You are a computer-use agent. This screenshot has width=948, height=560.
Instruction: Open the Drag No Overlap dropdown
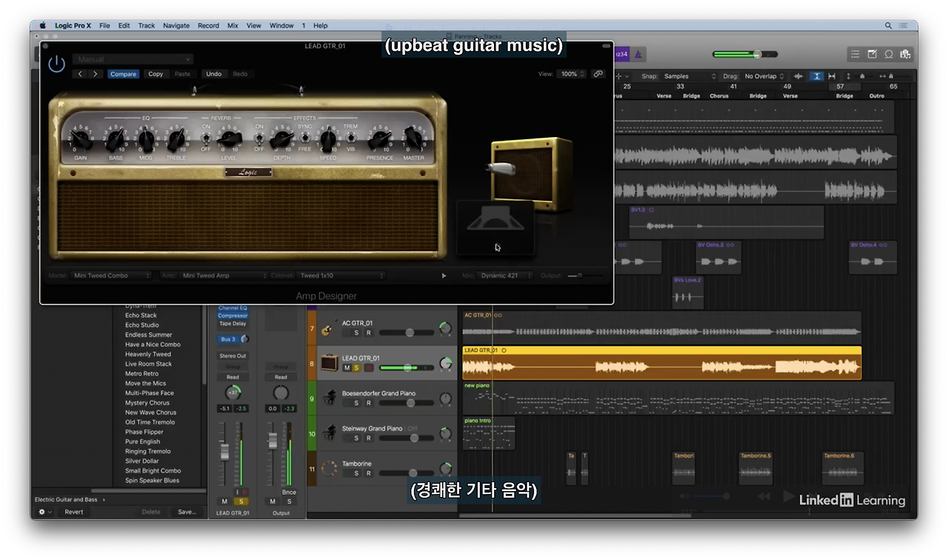(765, 76)
